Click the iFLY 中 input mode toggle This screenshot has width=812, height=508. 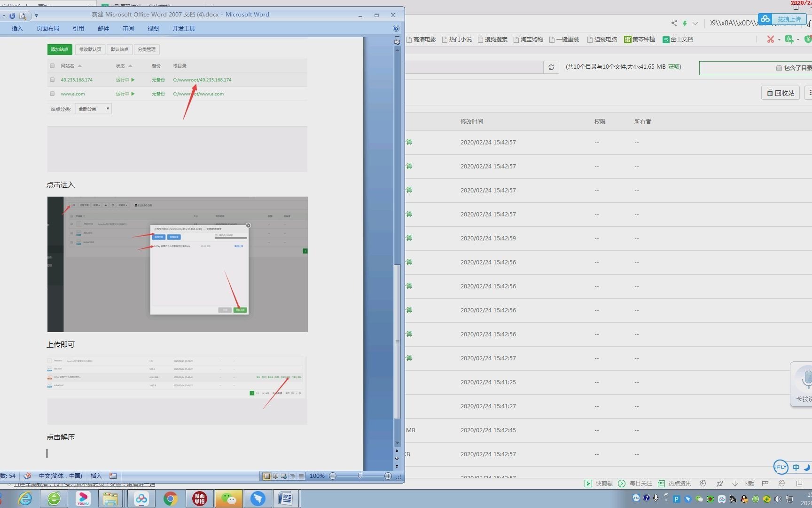coord(796,467)
